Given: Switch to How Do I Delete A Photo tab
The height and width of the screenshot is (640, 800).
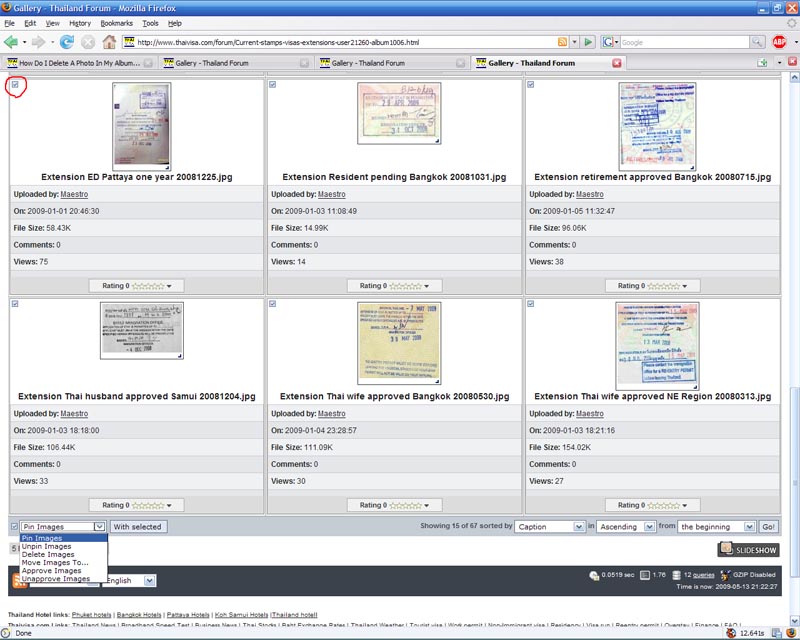Looking at the screenshot, I should [79, 63].
